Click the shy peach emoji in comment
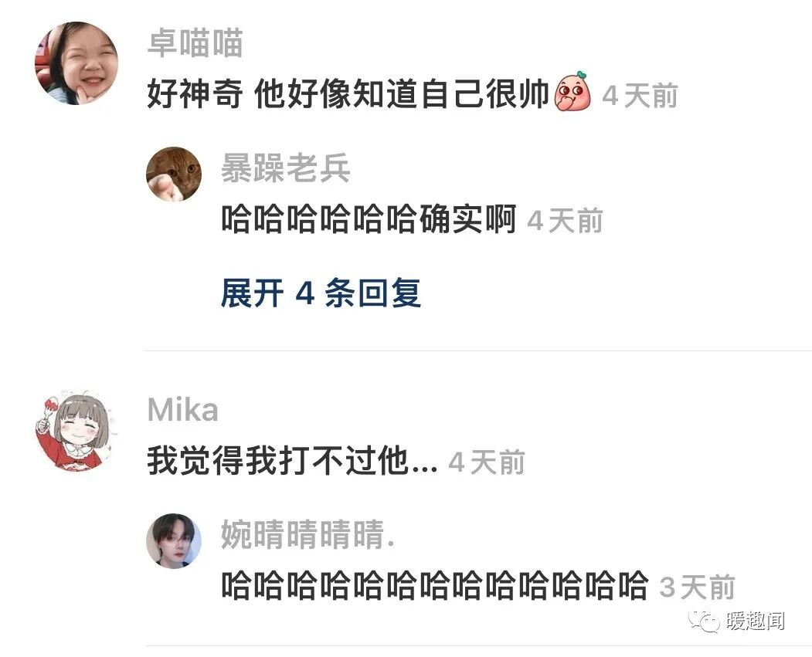The height and width of the screenshot is (657, 812). 572,92
